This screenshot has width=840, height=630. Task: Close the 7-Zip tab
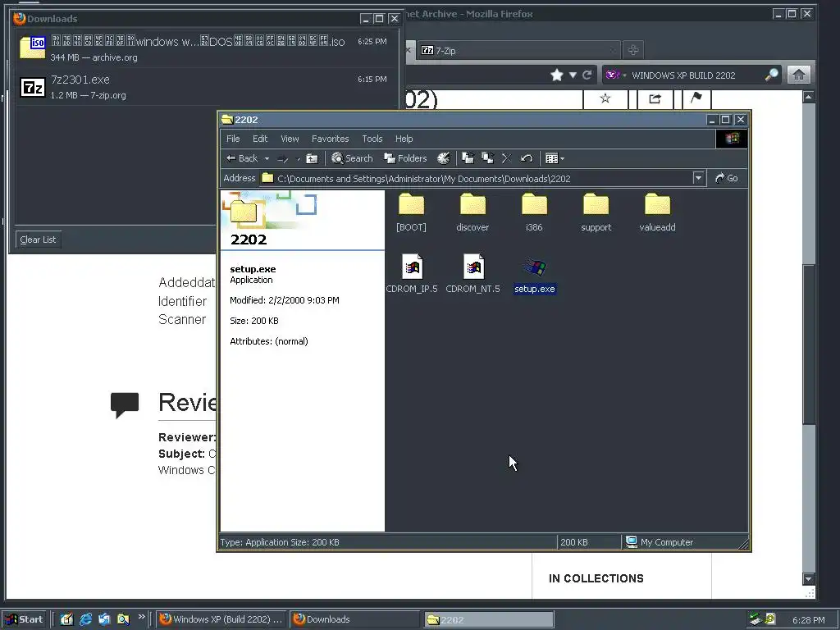612,50
